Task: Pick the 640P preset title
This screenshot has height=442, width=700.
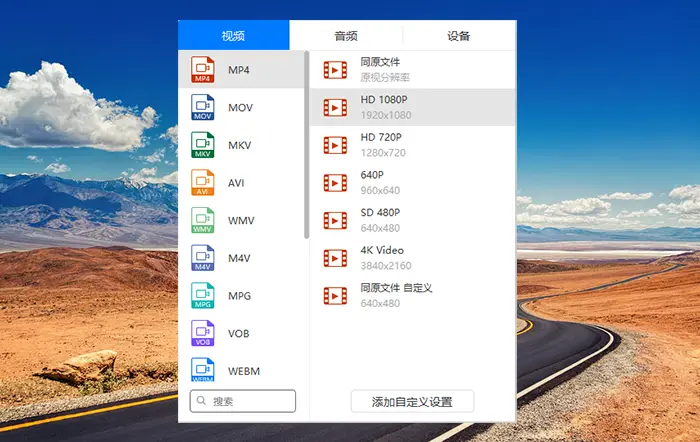Action: 372,175
